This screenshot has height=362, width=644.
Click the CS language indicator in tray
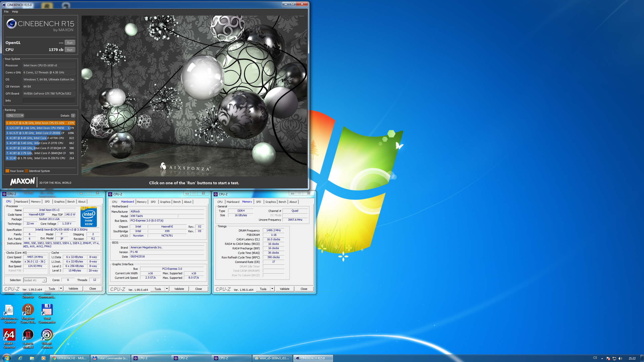[x=595, y=358]
